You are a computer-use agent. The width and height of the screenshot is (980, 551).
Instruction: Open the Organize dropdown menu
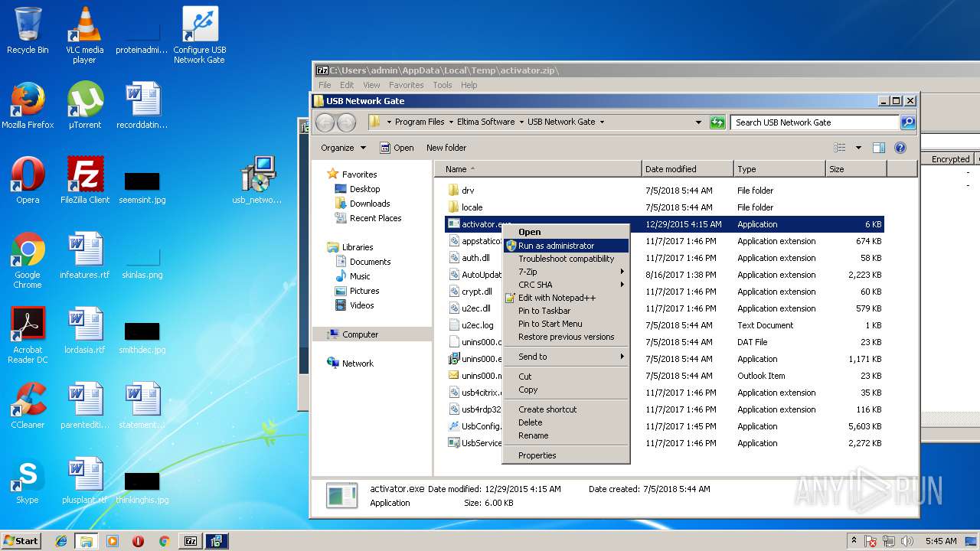pyautogui.click(x=343, y=148)
